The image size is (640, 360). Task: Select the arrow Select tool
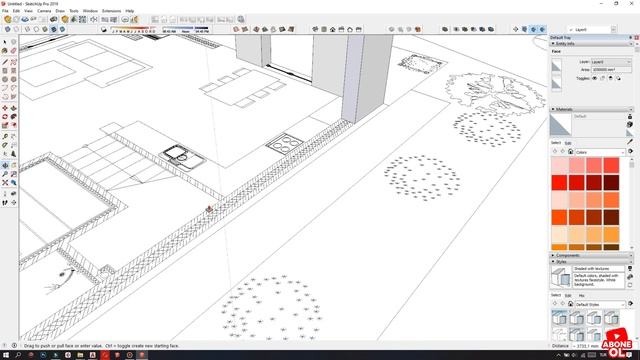[x=5, y=42]
